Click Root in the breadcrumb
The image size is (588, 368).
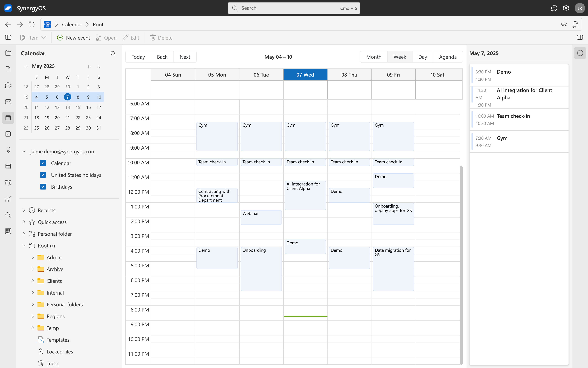pos(98,24)
